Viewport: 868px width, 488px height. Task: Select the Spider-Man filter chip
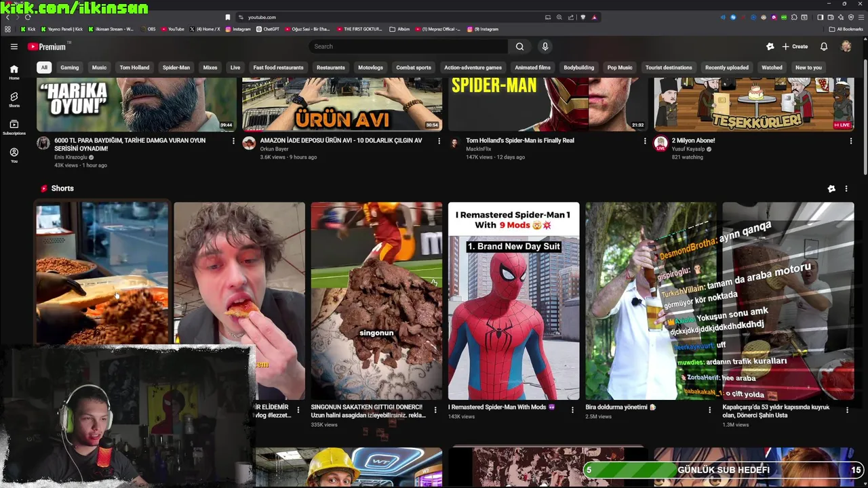point(176,68)
